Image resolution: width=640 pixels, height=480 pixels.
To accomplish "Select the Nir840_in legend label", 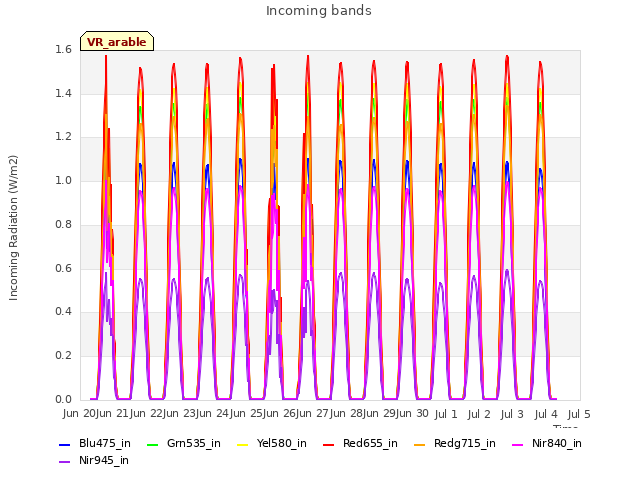I will click(557, 444).
